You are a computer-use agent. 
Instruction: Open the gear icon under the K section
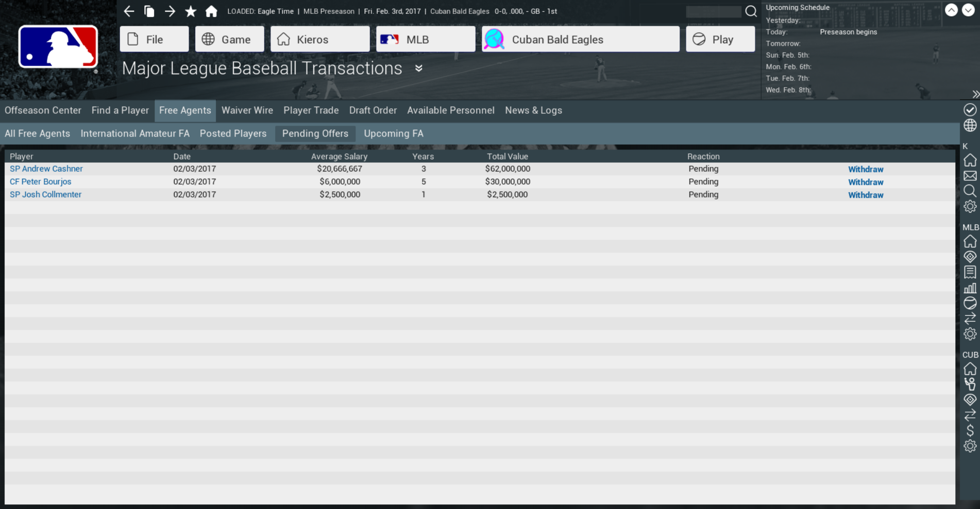pyautogui.click(x=970, y=207)
